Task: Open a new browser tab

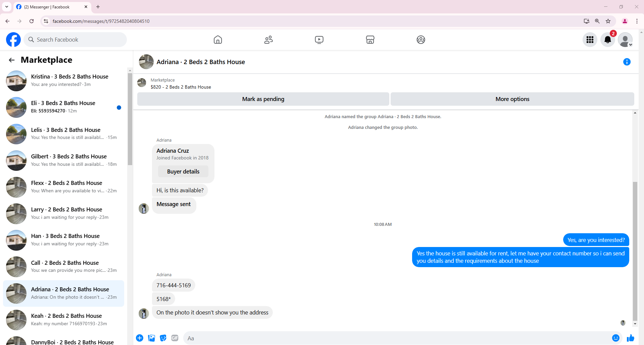Action: (x=98, y=7)
